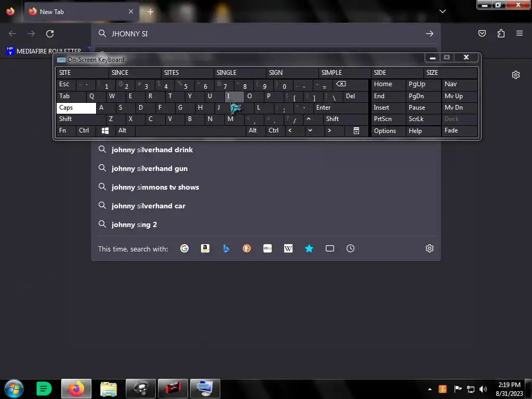Choose the SIMPLE text prediction
This screenshot has height=399, width=532.
point(345,73)
